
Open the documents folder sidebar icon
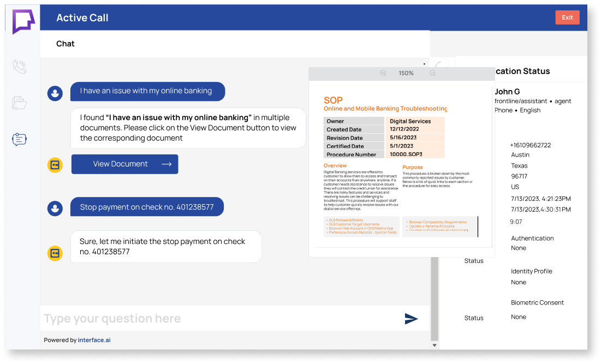point(20,102)
